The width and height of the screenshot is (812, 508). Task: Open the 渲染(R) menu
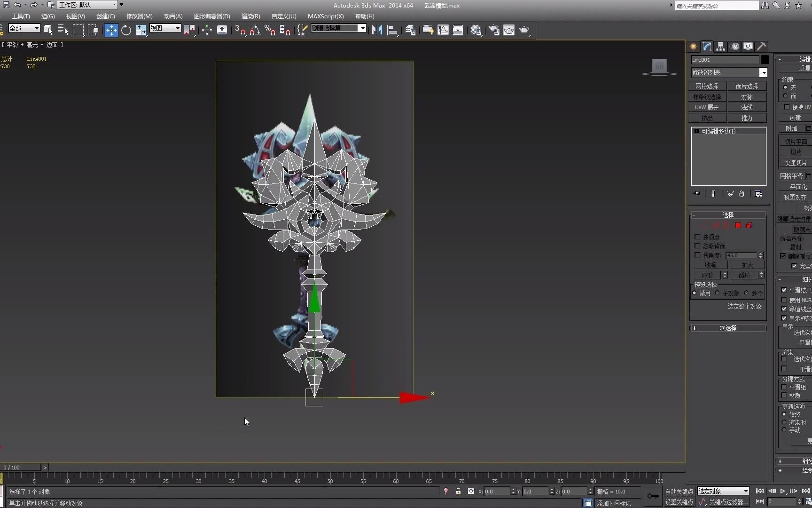point(251,16)
